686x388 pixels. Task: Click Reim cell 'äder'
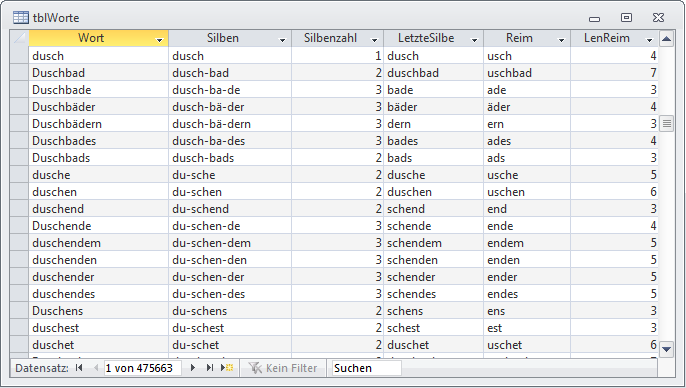click(x=527, y=107)
